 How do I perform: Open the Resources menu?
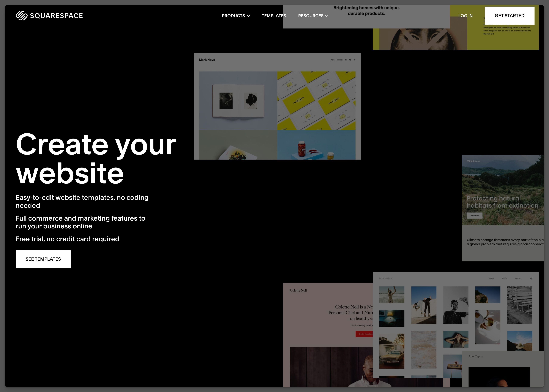point(313,16)
